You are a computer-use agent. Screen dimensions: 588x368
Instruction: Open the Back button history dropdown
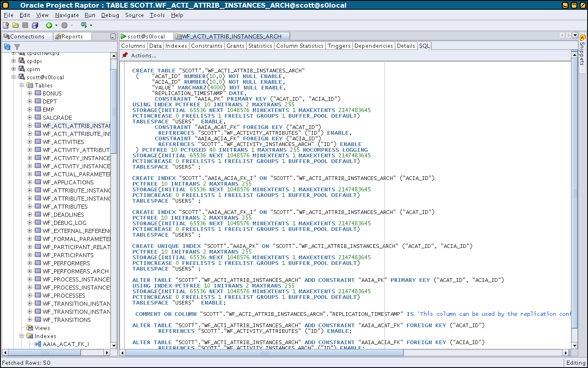point(56,25)
